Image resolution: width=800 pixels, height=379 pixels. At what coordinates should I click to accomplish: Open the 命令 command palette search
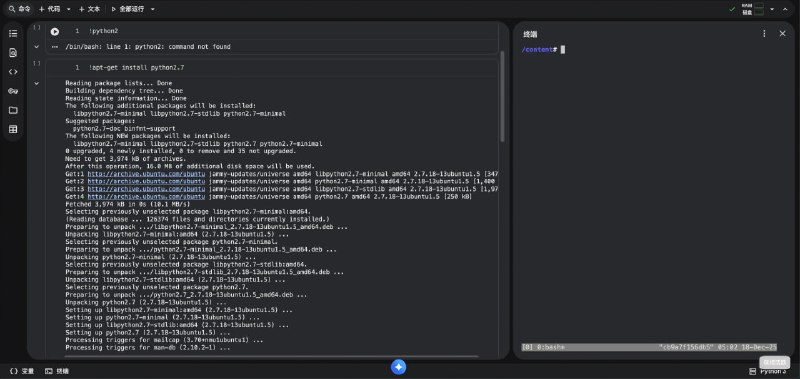pos(19,9)
